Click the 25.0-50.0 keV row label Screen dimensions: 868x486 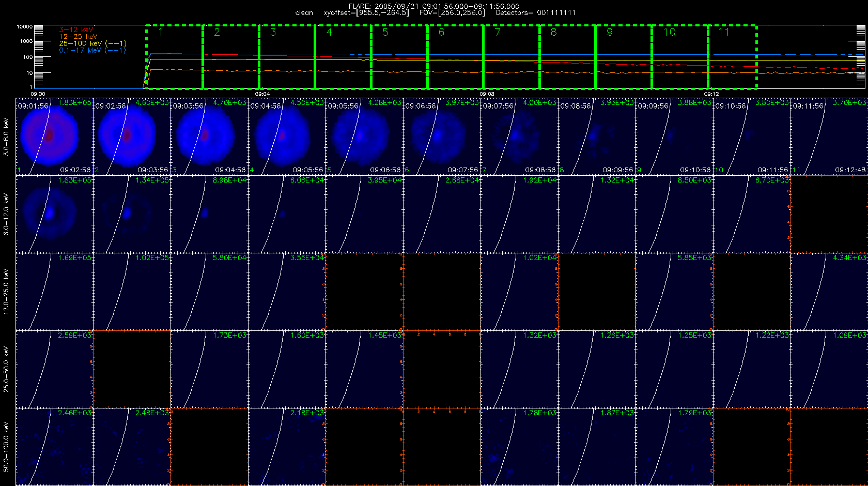click(x=6, y=369)
